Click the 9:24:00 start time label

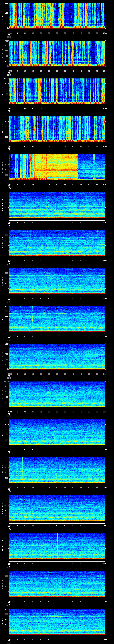point(9,412)
